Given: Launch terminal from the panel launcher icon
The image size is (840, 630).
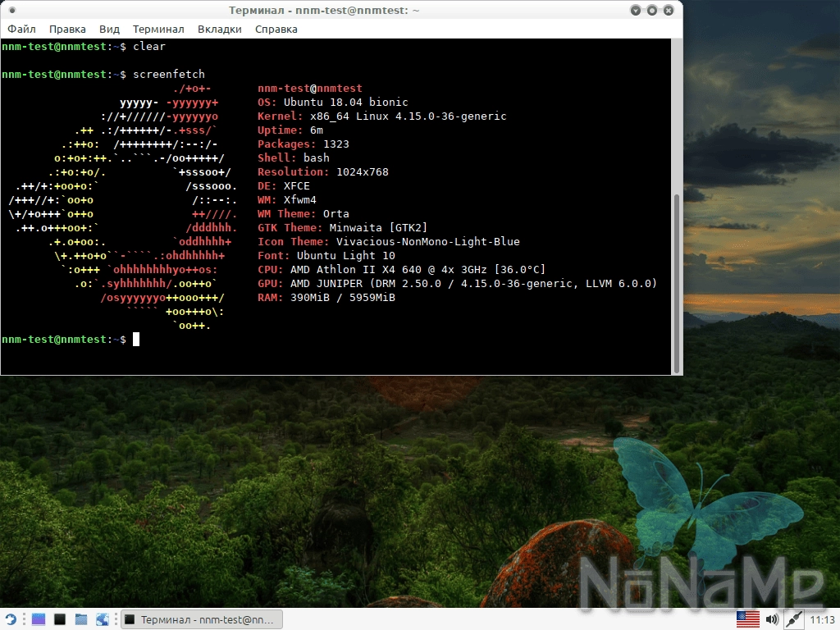Looking at the screenshot, I should click(x=60, y=619).
